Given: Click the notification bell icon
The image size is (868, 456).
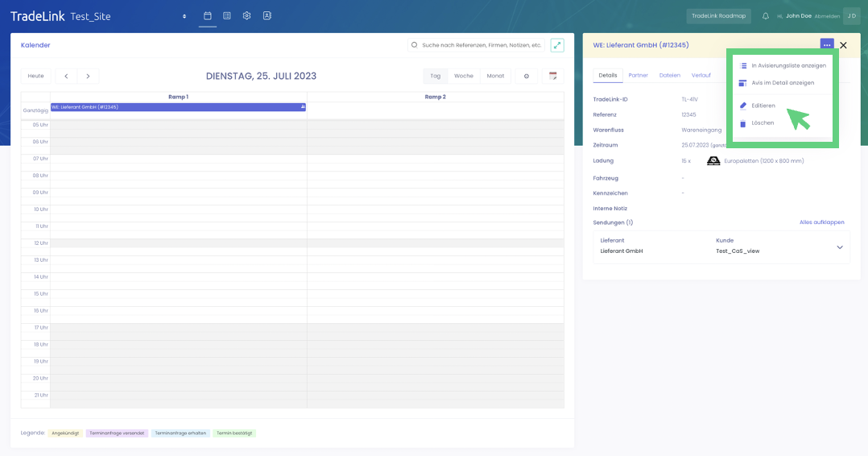Looking at the screenshot, I should coord(766,16).
